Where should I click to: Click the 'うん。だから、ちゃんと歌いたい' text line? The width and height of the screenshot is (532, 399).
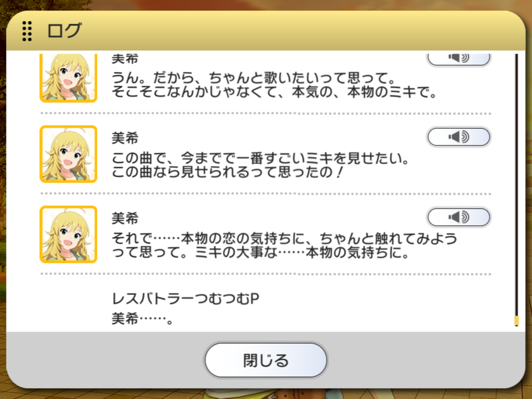[x=254, y=78]
